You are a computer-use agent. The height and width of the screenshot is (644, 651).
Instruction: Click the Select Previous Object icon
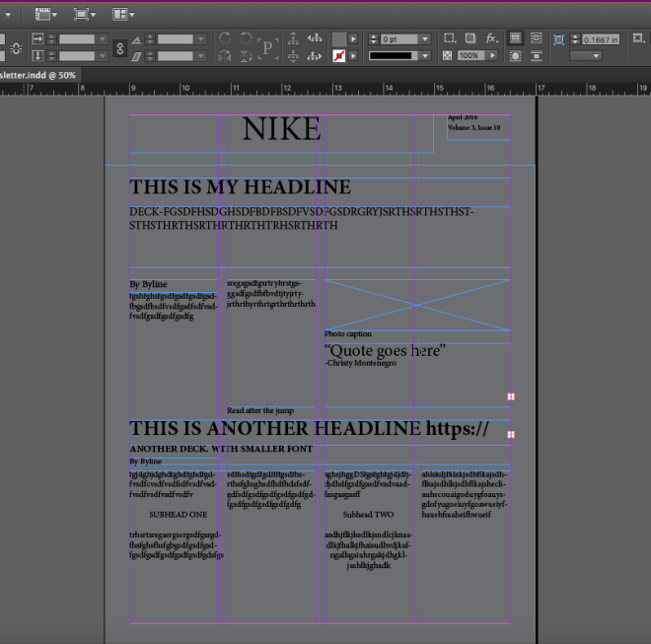pyautogui.click(x=315, y=38)
